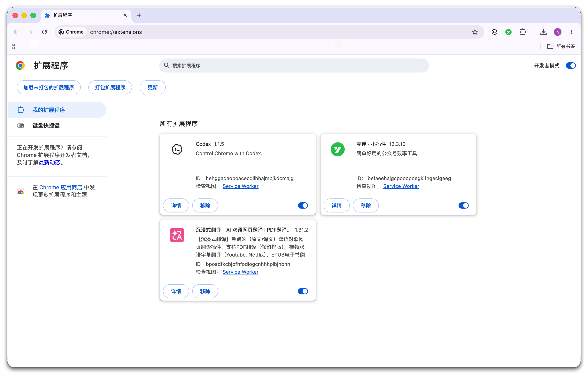588x377 pixels.
Task: Reload the extensions page
Action: 44,32
